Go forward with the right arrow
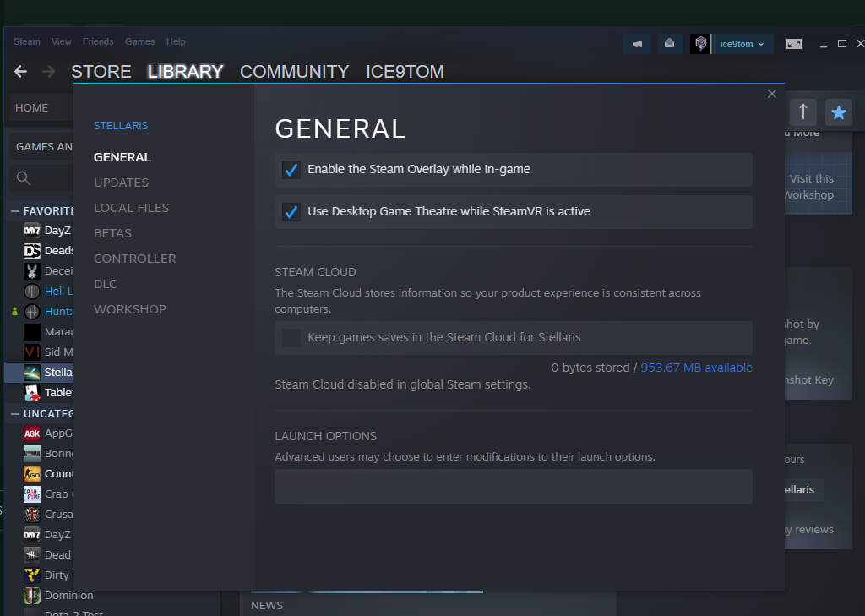 coord(48,71)
